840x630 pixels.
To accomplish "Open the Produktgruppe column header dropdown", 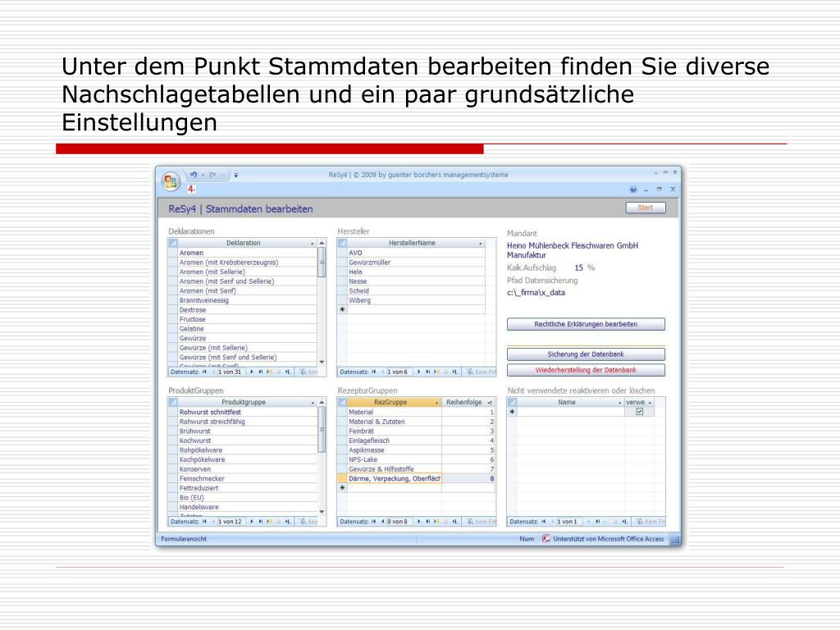I will pyautogui.click(x=313, y=402).
